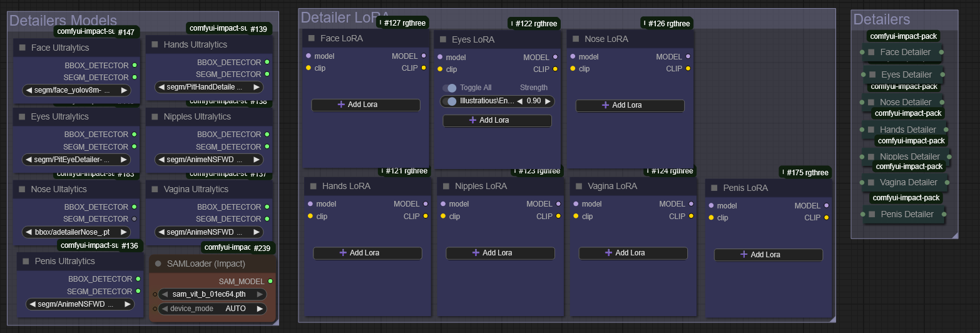
Task: Click Add Lora in Face LoRA
Action: pyautogui.click(x=365, y=105)
